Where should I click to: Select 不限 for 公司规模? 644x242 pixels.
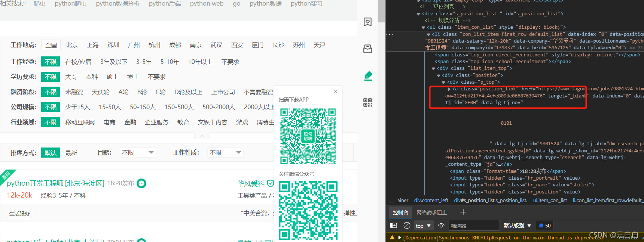tap(51, 107)
